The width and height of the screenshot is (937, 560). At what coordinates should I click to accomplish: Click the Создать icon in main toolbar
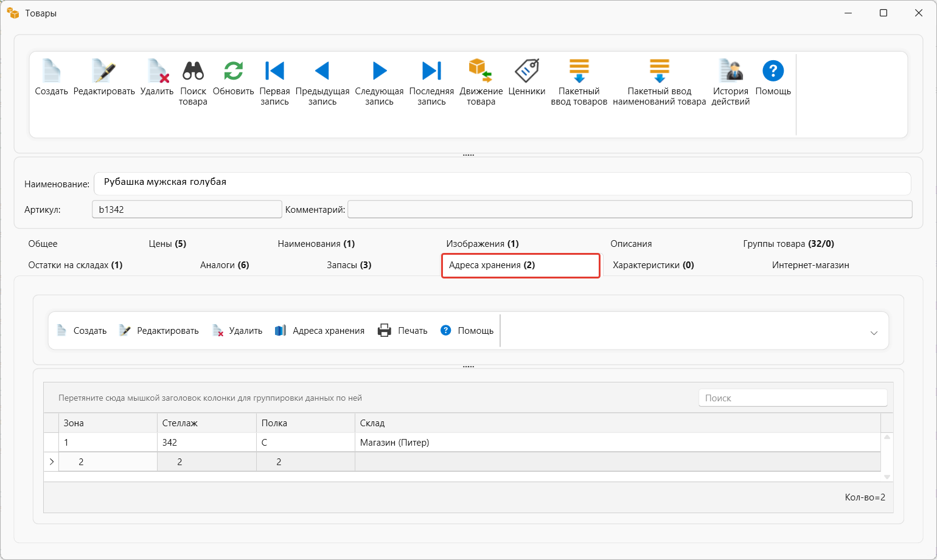tap(51, 71)
